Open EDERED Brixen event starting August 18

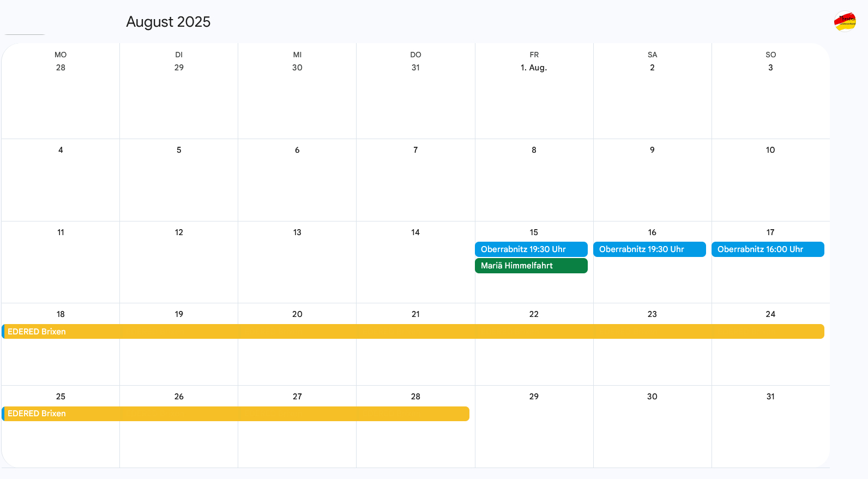(413, 332)
